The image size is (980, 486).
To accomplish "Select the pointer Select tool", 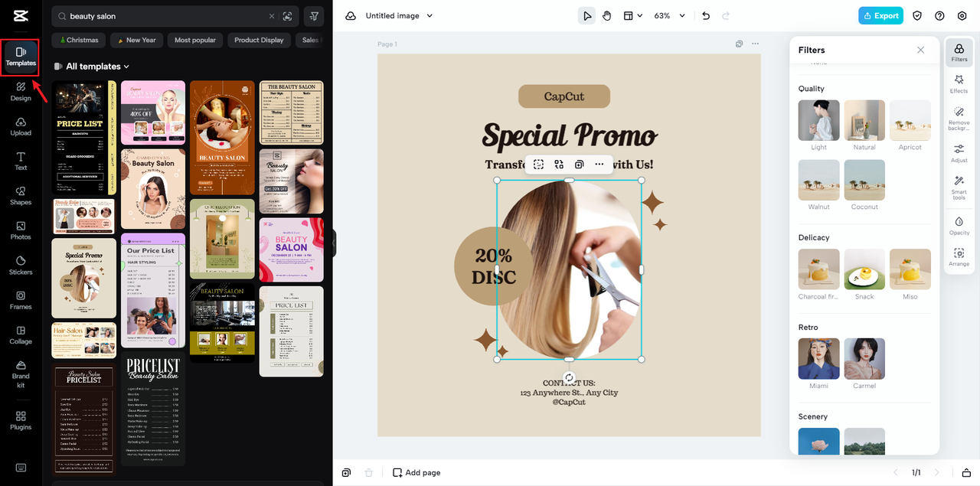I will [x=586, y=15].
